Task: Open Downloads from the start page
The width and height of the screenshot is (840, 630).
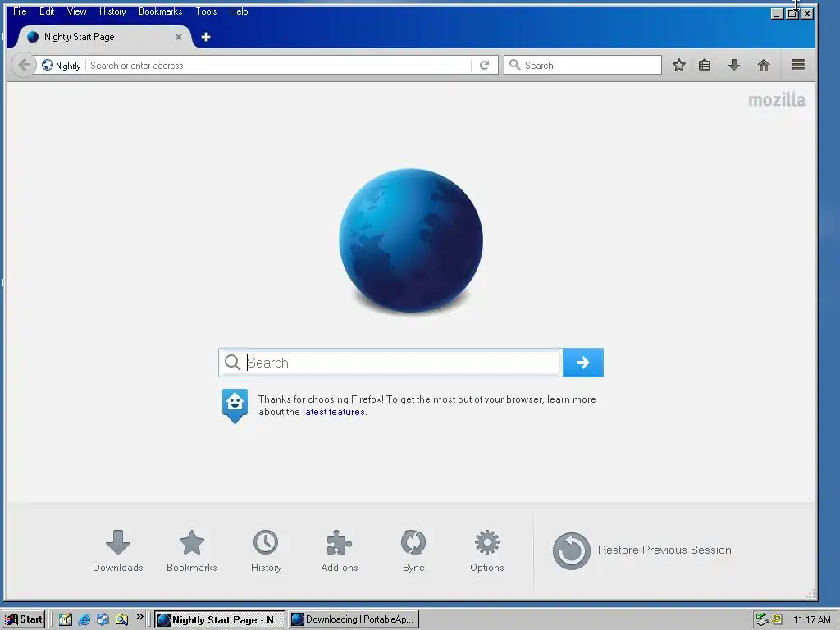Action: tap(118, 550)
